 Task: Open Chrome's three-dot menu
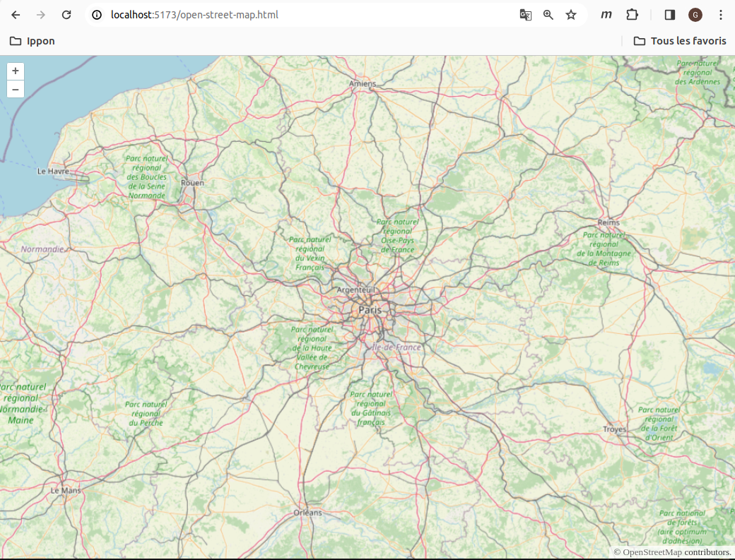click(720, 14)
